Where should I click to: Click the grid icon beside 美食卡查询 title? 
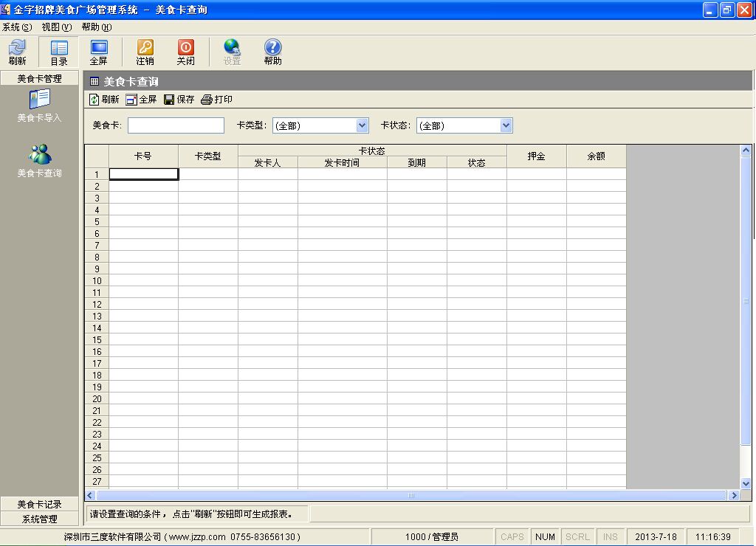click(94, 81)
